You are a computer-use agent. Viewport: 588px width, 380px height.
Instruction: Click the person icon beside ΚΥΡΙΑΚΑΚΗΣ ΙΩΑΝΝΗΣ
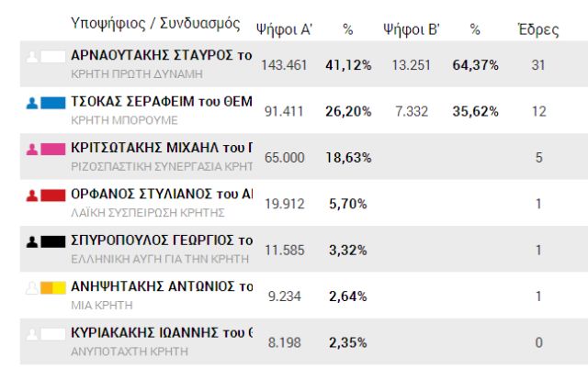32,333
